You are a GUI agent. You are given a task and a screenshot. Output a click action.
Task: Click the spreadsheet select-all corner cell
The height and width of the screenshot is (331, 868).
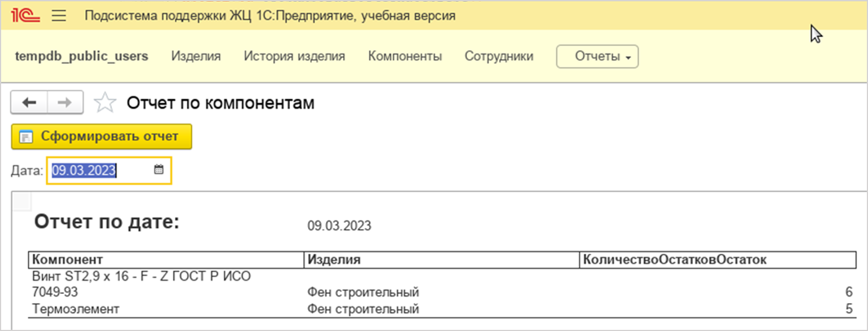(23, 201)
